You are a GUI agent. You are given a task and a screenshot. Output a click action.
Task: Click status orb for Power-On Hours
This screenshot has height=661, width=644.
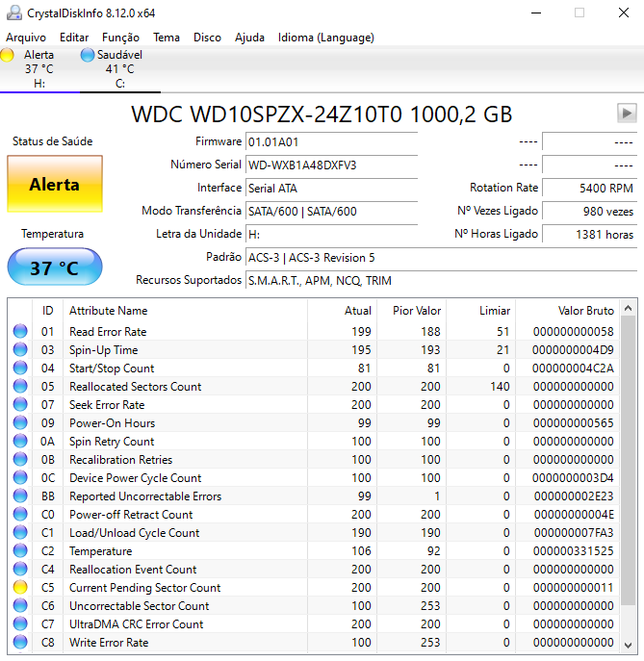coord(20,422)
